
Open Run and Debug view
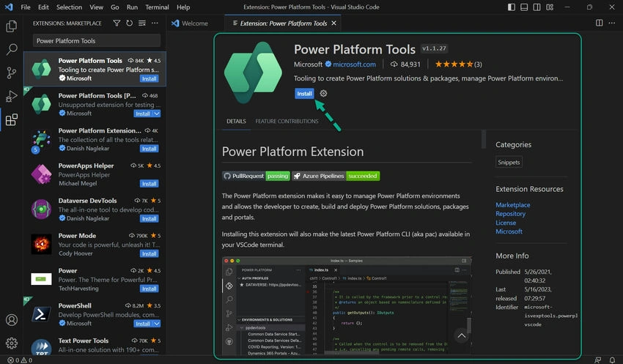pyautogui.click(x=12, y=96)
